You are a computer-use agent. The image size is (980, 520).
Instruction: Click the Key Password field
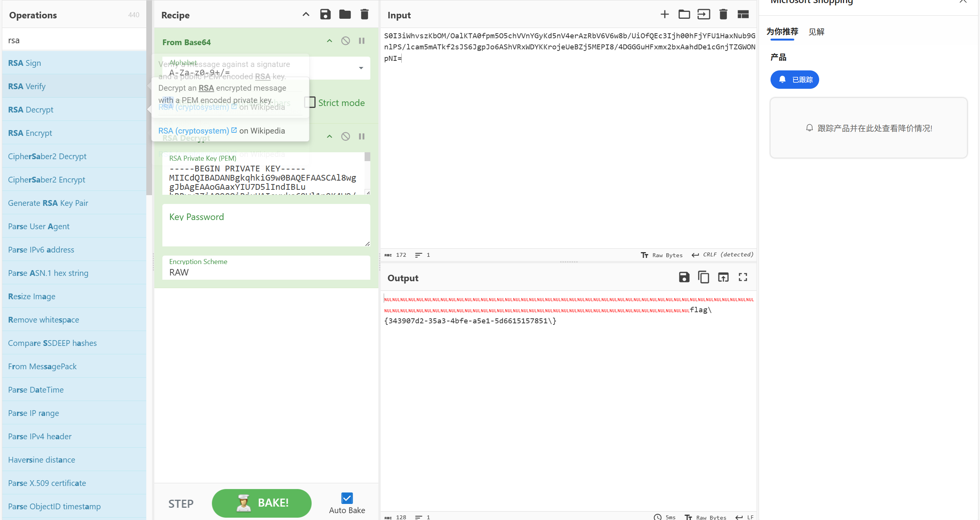tap(266, 225)
